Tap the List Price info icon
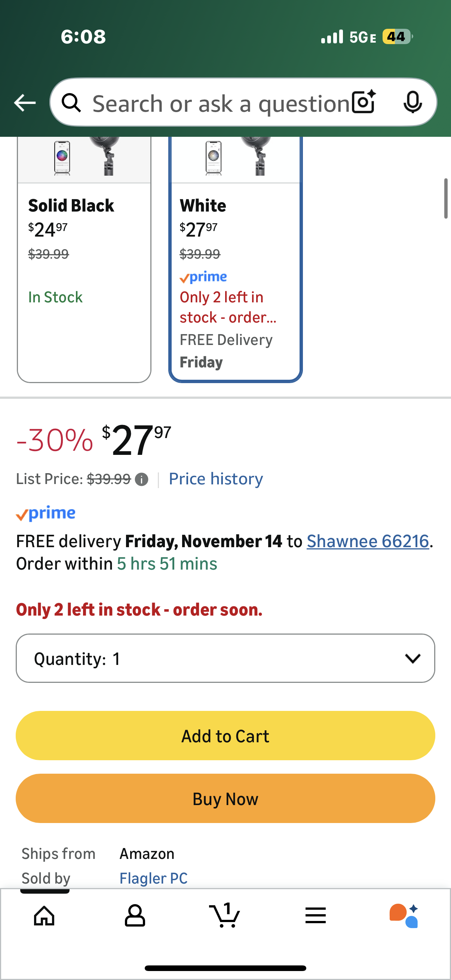 [x=142, y=479]
